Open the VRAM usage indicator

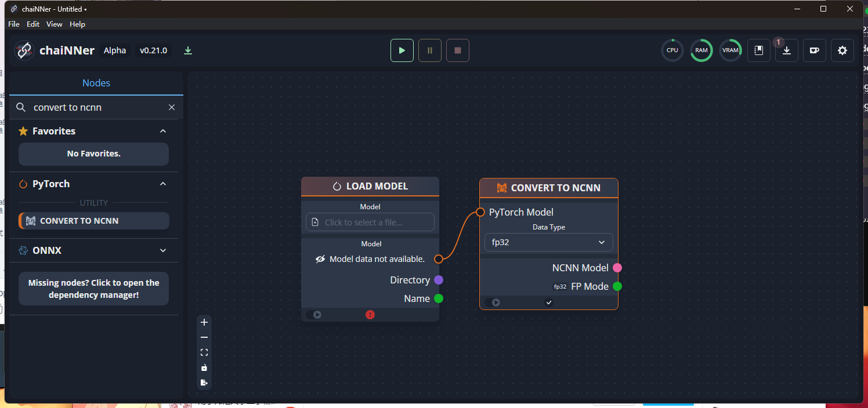730,50
